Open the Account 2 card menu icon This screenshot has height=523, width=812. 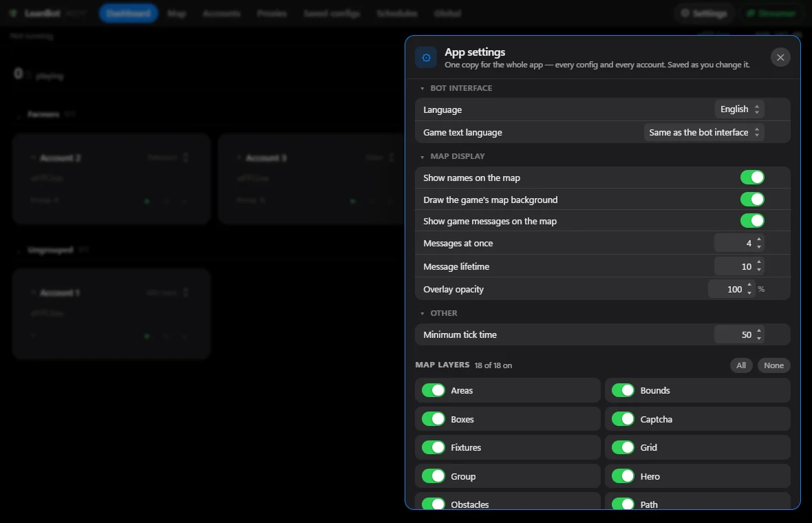[186, 158]
